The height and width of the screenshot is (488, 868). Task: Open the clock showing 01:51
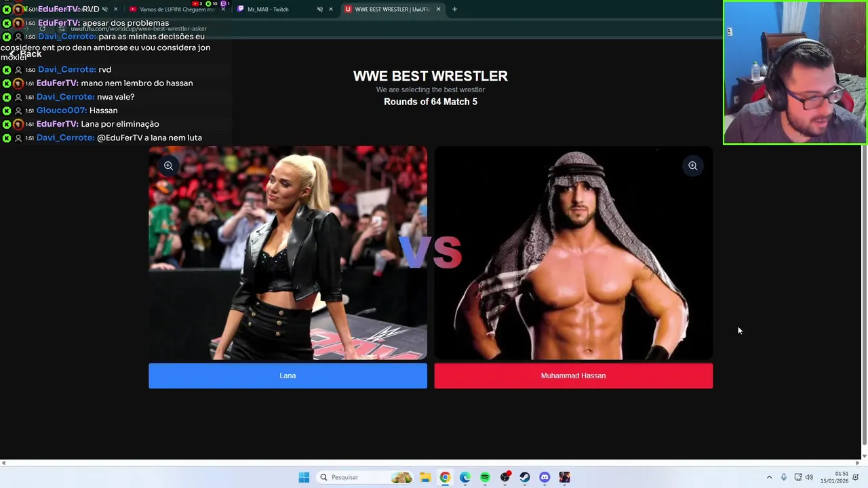[x=834, y=477]
